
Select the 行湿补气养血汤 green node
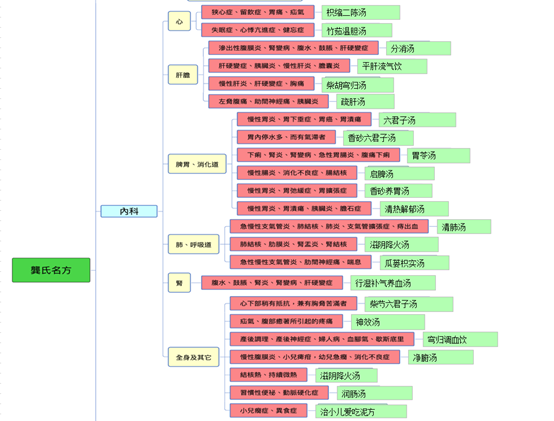393,283
